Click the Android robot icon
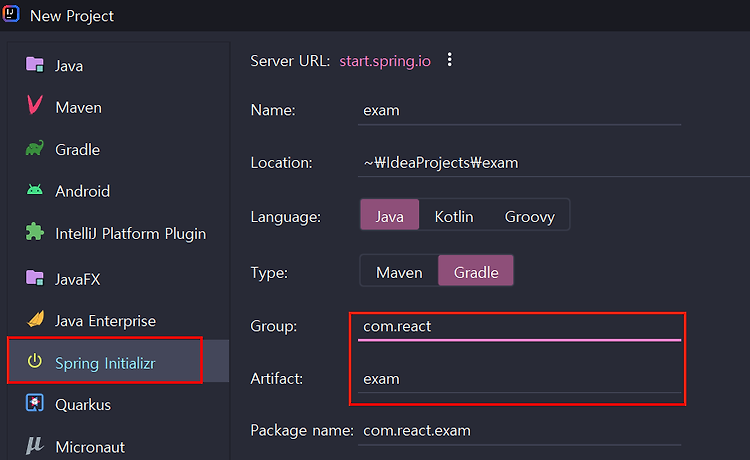This screenshot has width=750, height=460. click(34, 190)
